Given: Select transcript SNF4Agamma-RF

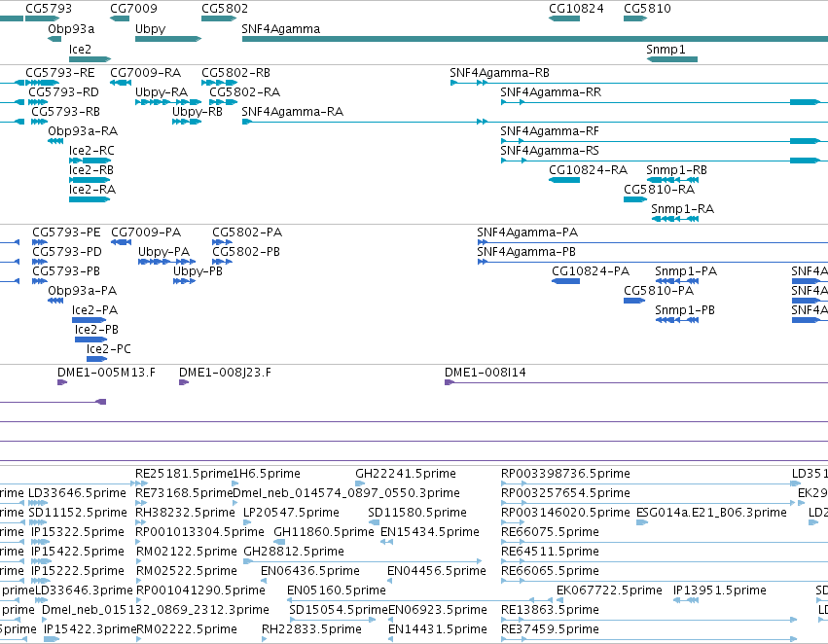Looking at the screenshot, I should (x=549, y=131).
